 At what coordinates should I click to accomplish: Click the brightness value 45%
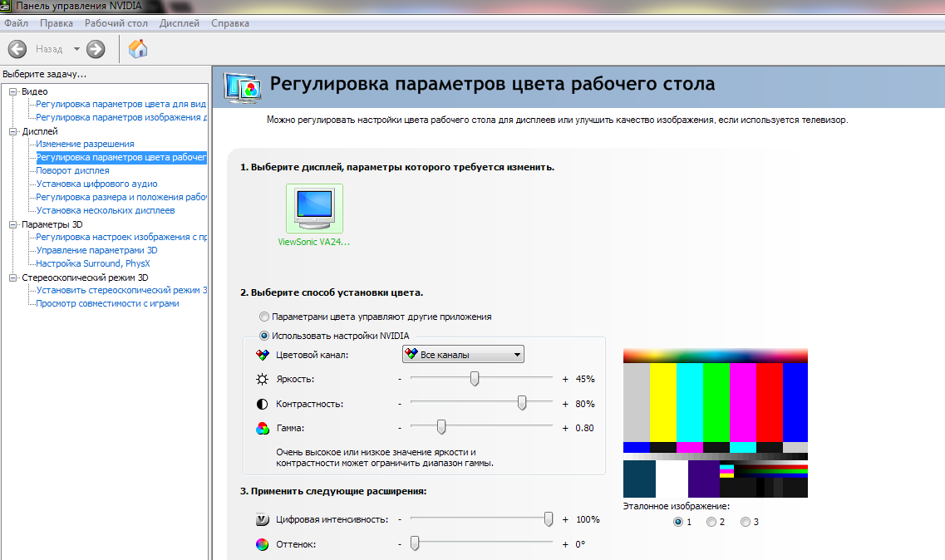(x=585, y=379)
